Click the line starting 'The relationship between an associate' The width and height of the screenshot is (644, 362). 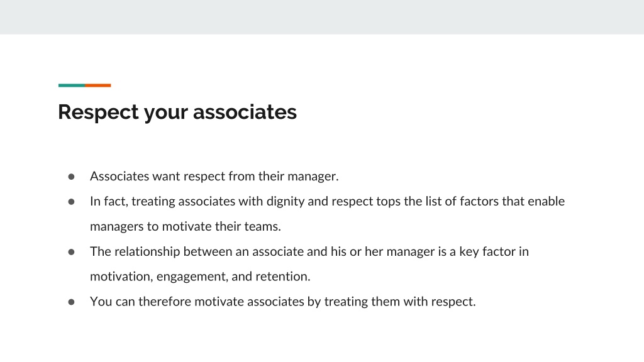point(309,251)
